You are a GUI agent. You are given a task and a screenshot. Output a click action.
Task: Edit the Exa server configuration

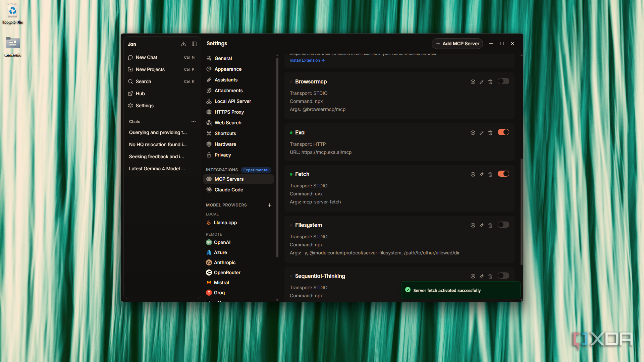tap(482, 133)
